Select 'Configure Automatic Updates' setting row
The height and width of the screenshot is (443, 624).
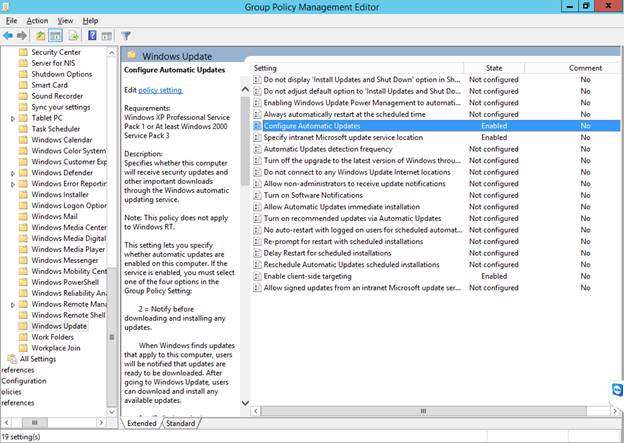coord(436,126)
